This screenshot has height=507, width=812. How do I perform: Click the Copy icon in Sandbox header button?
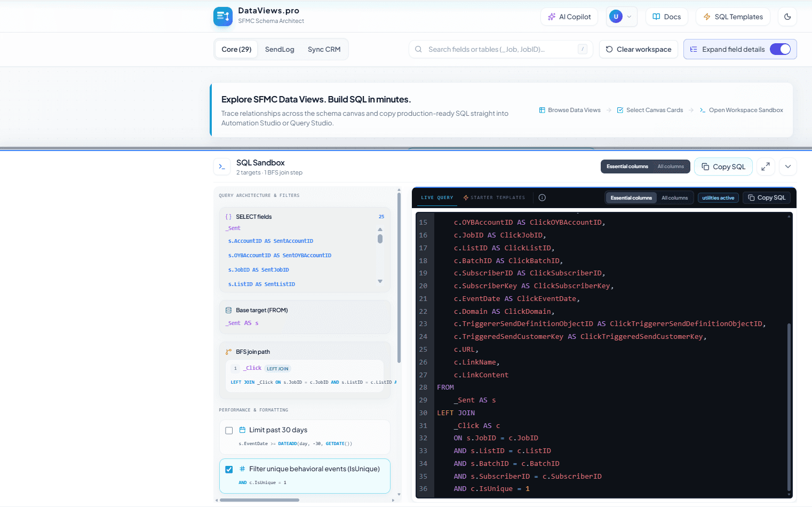[705, 167]
